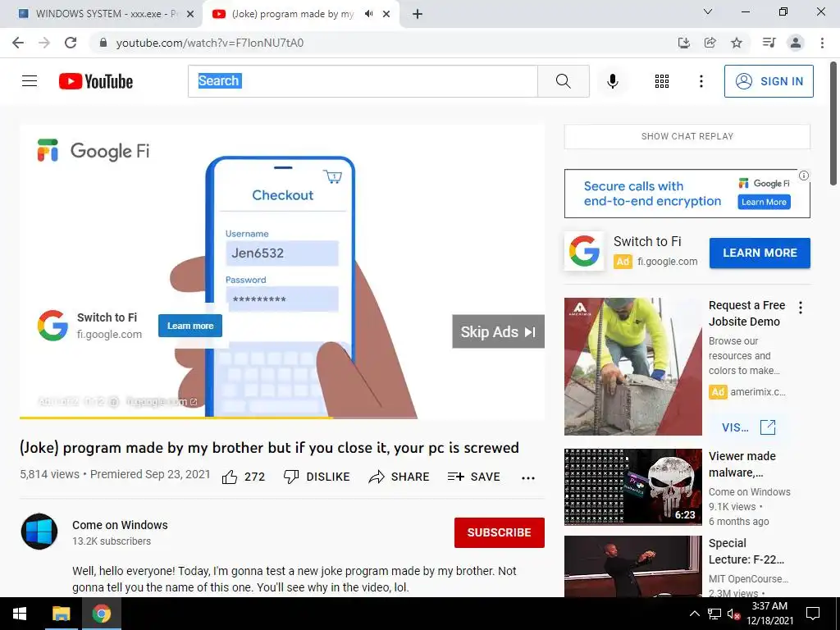Open the tab search chevron
The width and height of the screenshot is (840, 630).
[x=708, y=11]
